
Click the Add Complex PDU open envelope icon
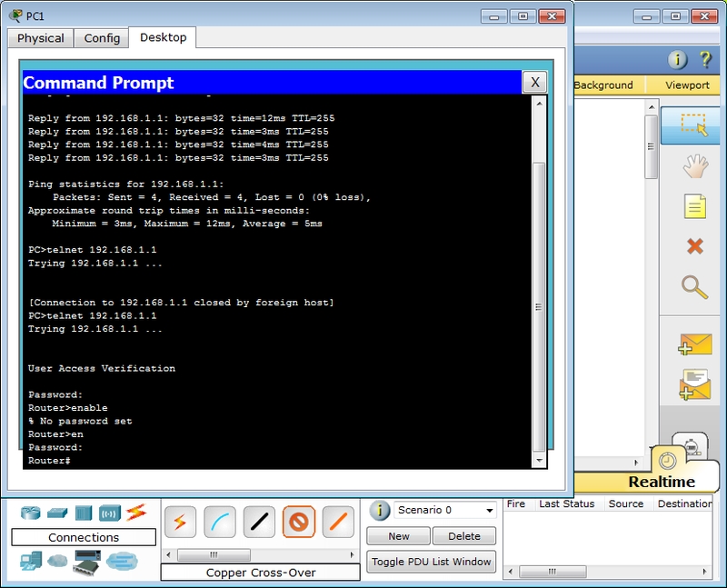point(694,384)
